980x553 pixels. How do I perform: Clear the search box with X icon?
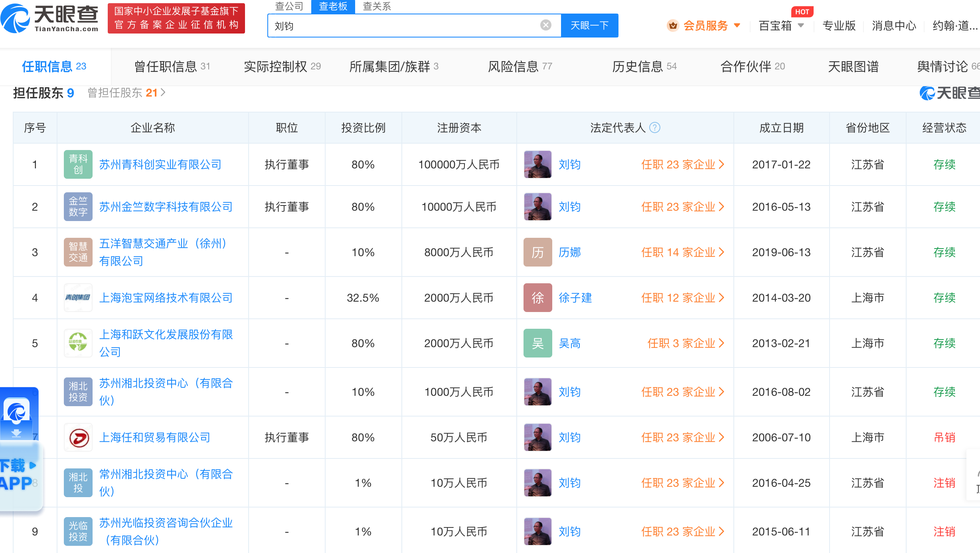[x=545, y=25]
